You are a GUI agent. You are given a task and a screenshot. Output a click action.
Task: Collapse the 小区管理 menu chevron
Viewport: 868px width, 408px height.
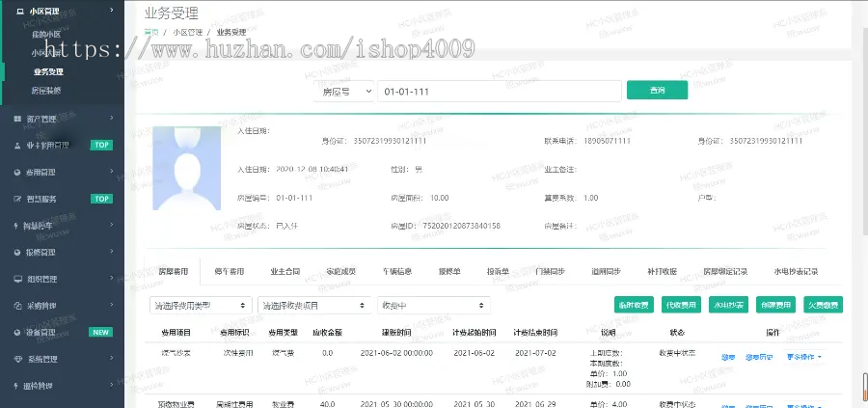coord(112,10)
